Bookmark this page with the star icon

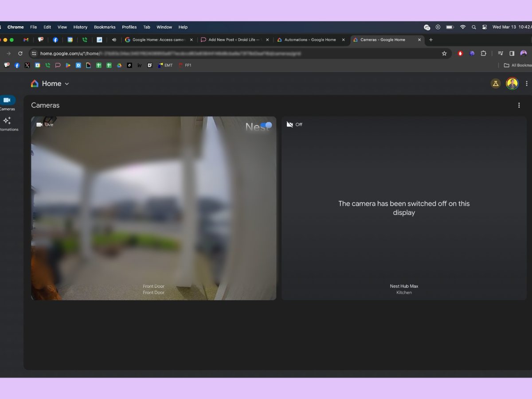tap(444, 54)
